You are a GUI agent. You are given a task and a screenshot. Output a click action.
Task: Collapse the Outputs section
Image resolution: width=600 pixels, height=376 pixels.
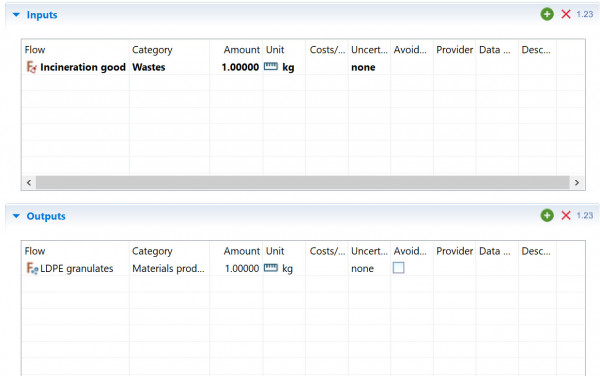pos(16,216)
